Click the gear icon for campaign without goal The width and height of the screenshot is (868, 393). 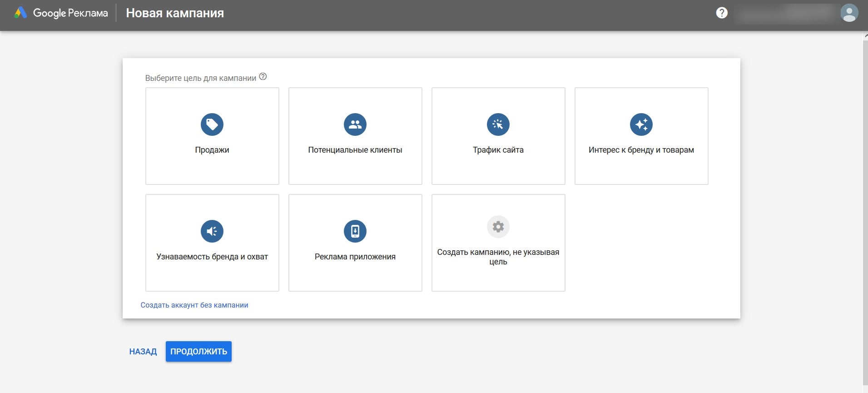coord(498,227)
